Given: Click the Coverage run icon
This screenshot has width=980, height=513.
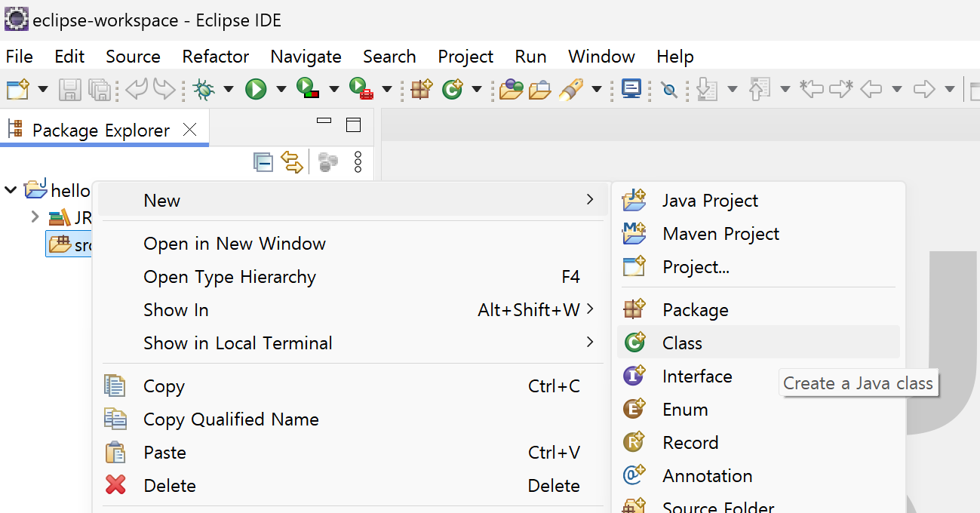Looking at the screenshot, I should pyautogui.click(x=308, y=90).
